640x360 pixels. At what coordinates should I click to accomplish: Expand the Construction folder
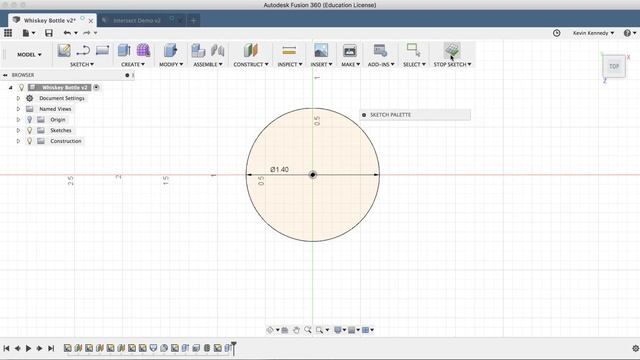tap(18, 141)
